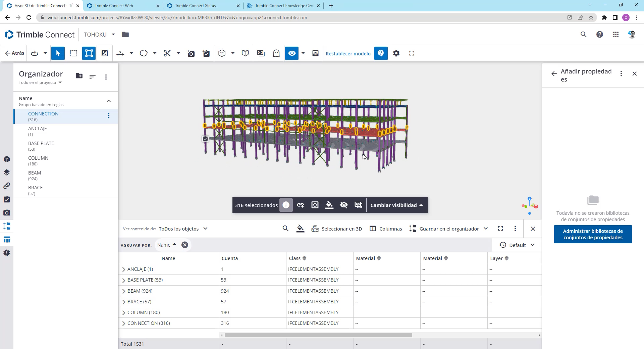644x349 pixels.
Task: Click the perspective projection cube icon
Action: coord(246,53)
